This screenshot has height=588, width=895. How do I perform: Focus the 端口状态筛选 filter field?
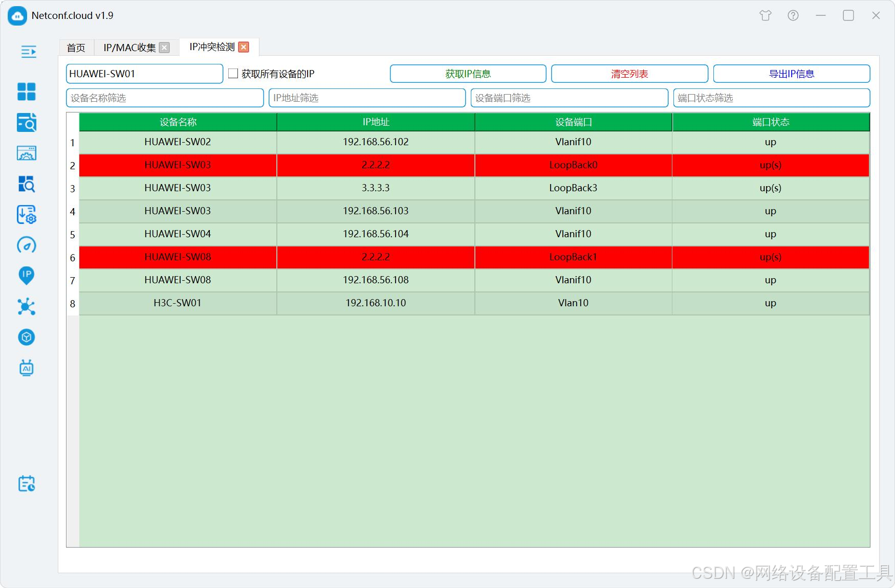pyautogui.click(x=772, y=98)
